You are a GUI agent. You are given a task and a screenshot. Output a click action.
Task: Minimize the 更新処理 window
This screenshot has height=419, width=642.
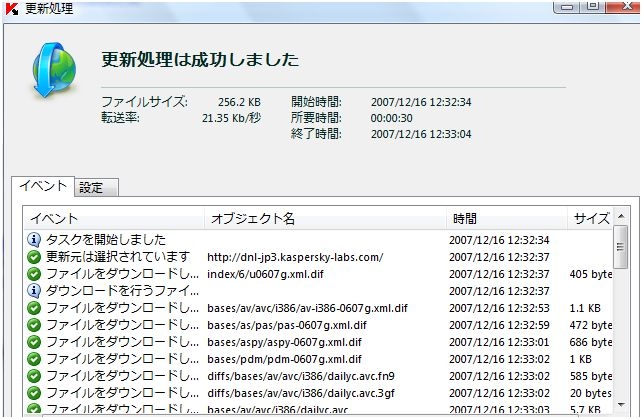567,6
